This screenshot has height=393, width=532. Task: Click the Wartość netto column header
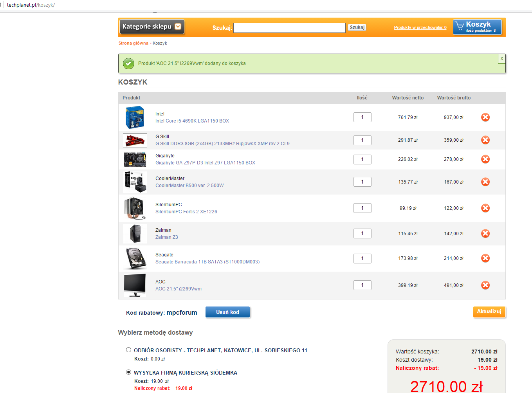(408, 98)
